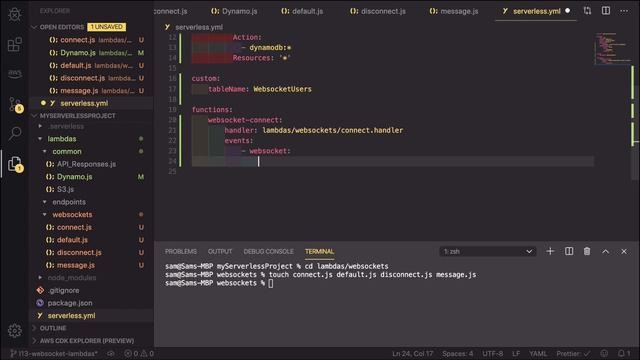
Task: Open package.json in explorer
Action: 70,303
